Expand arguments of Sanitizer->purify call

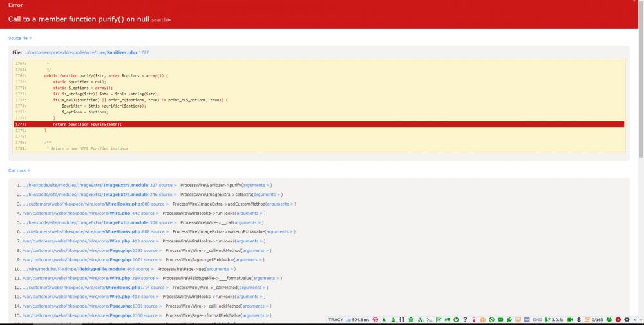pos(258,185)
